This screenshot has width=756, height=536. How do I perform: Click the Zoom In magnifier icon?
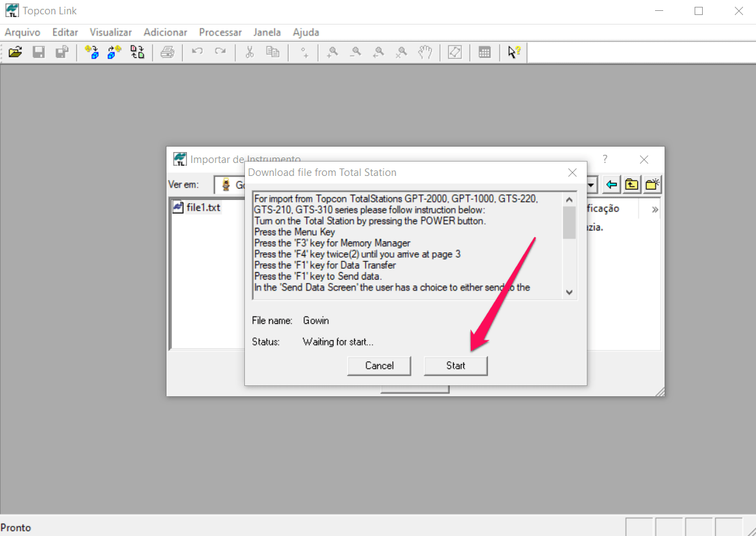pyautogui.click(x=333, y=52)
